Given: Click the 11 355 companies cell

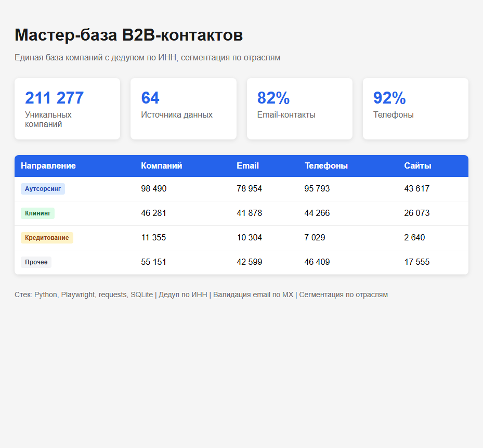Looking at the screenshot, I should tap(153, 237).
